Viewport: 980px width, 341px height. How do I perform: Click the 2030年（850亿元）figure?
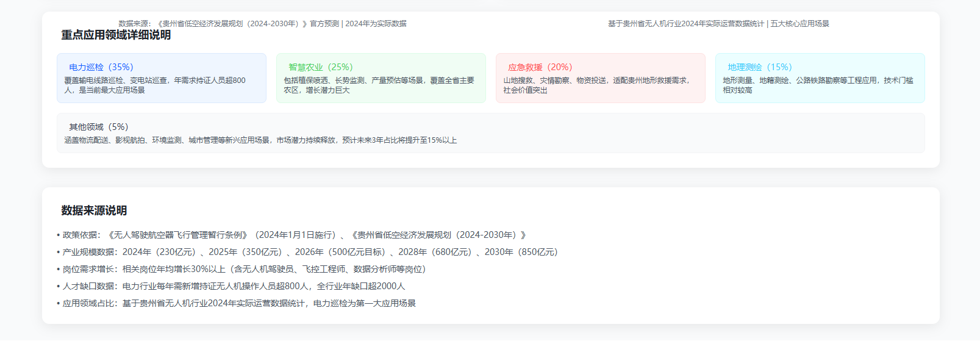[521, 252]
